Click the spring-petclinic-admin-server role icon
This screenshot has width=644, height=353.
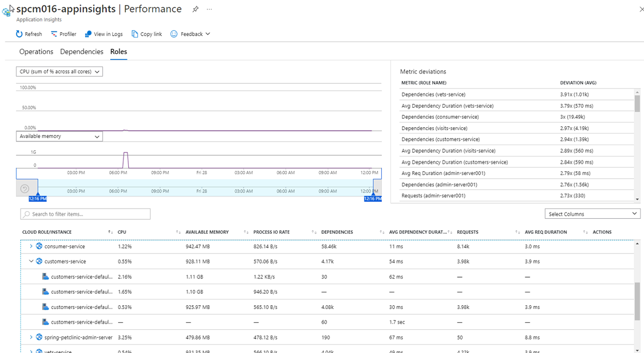(x=39, y=337)
